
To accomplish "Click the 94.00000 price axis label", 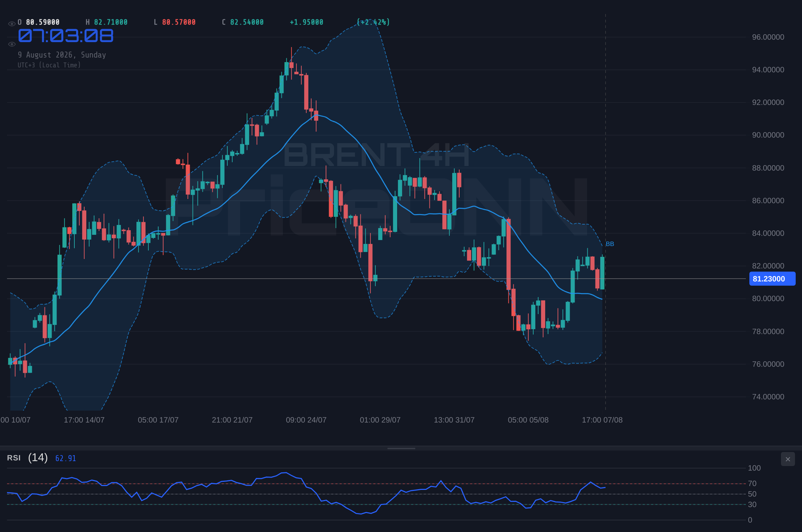I will 768,70.
